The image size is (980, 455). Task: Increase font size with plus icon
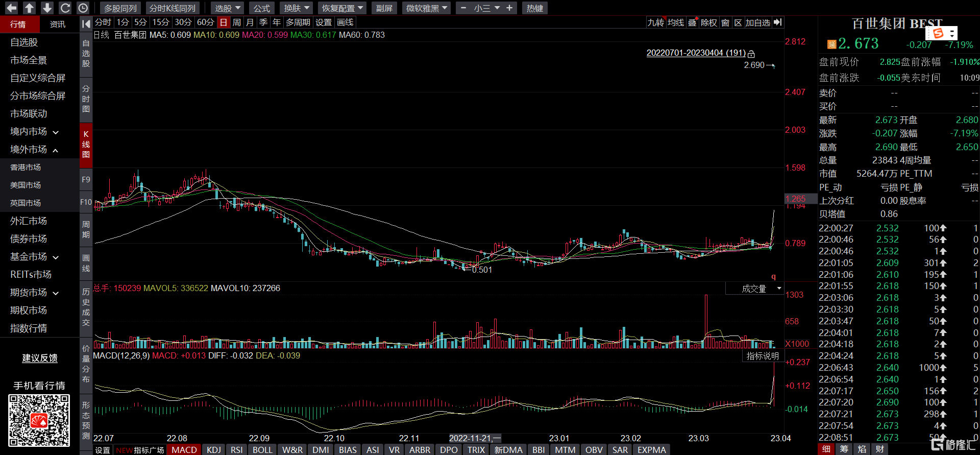click(509, 8)
